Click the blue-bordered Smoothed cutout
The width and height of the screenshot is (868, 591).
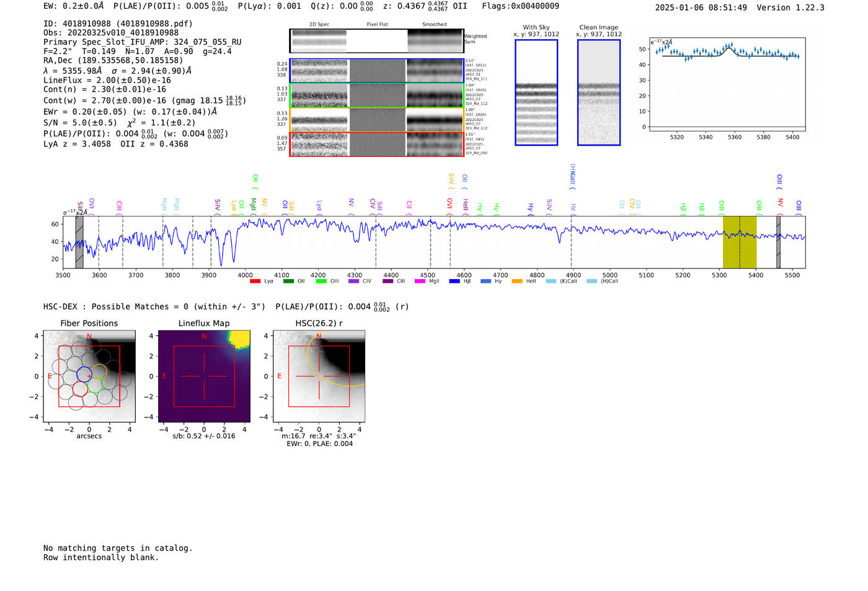click(435, 71)
